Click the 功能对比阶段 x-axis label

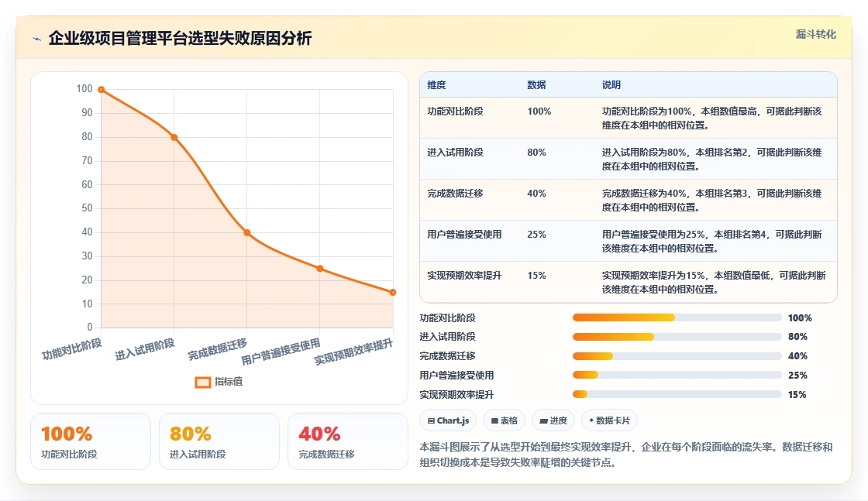click(x=72, y=349)
